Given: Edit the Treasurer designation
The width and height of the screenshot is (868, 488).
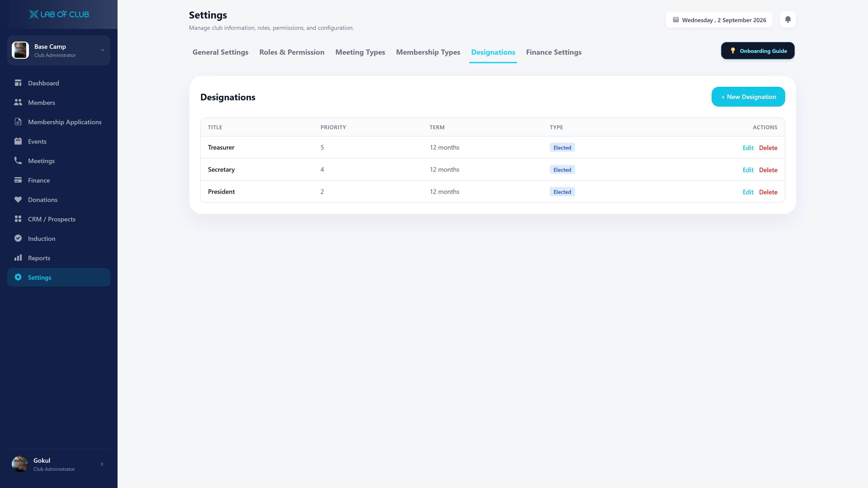Looking at the screenshot, I should [748, 148].
